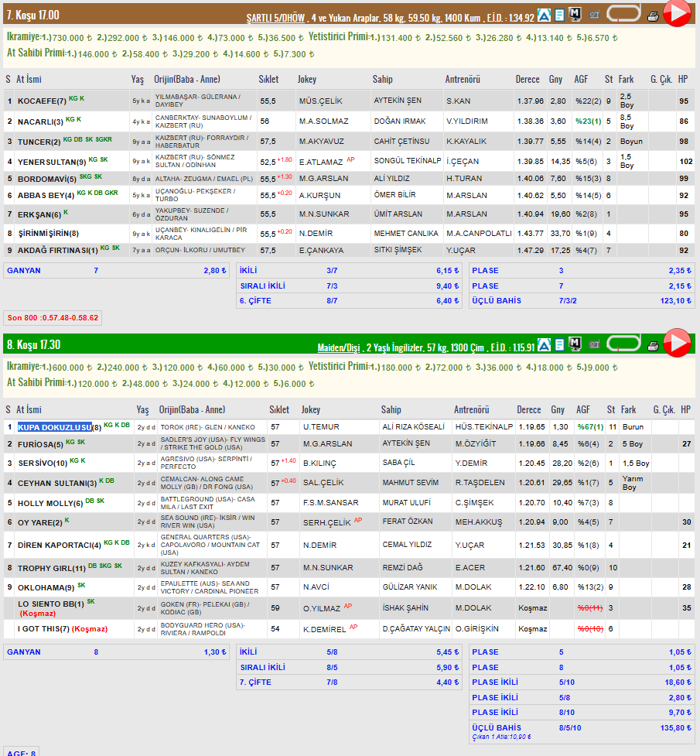Viewport: 700px width, 756px height.
Task: Open race 7 track layout oval icon
Action: point(624,13)
